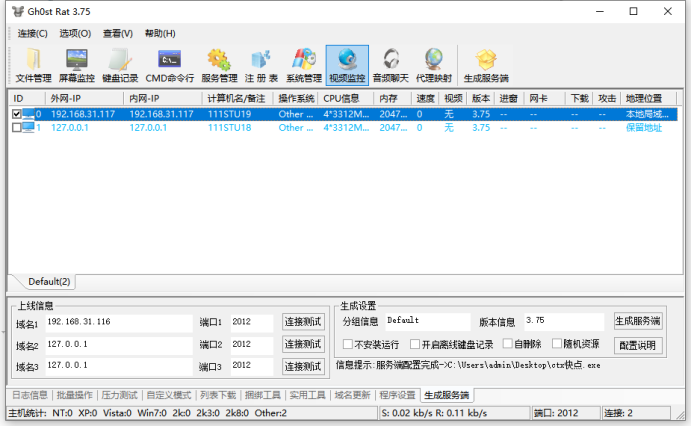
Task: Launch the 屏幕监控 screen monitor tool
Action: pos(77,66)
